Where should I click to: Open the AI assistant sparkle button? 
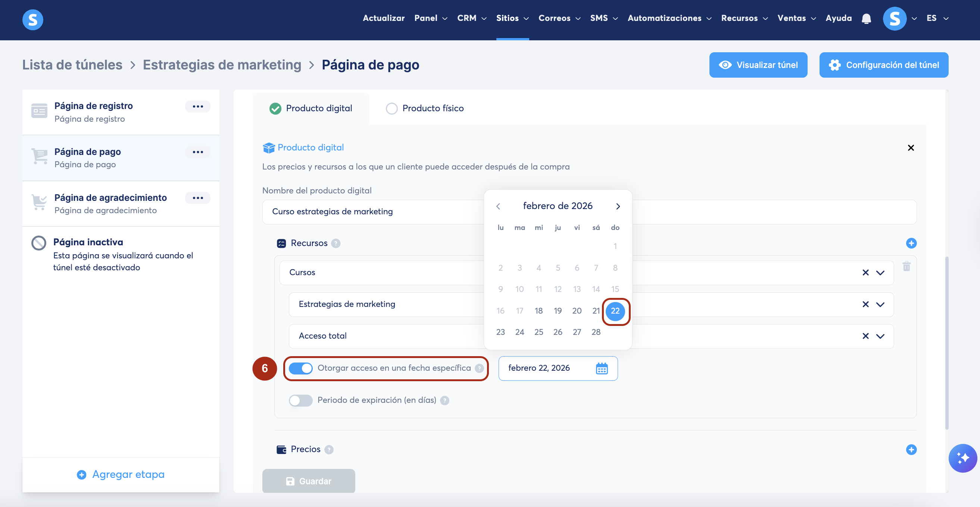tap(962, 458)
